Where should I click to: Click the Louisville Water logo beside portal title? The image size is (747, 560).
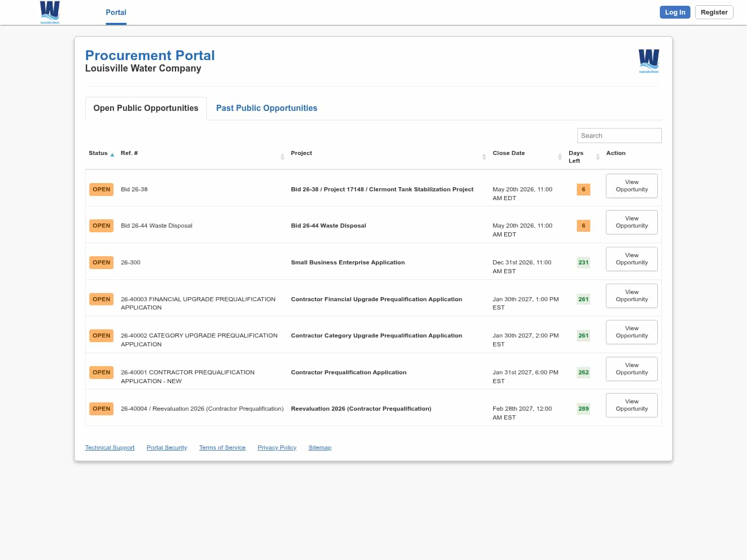coord(649,61)
